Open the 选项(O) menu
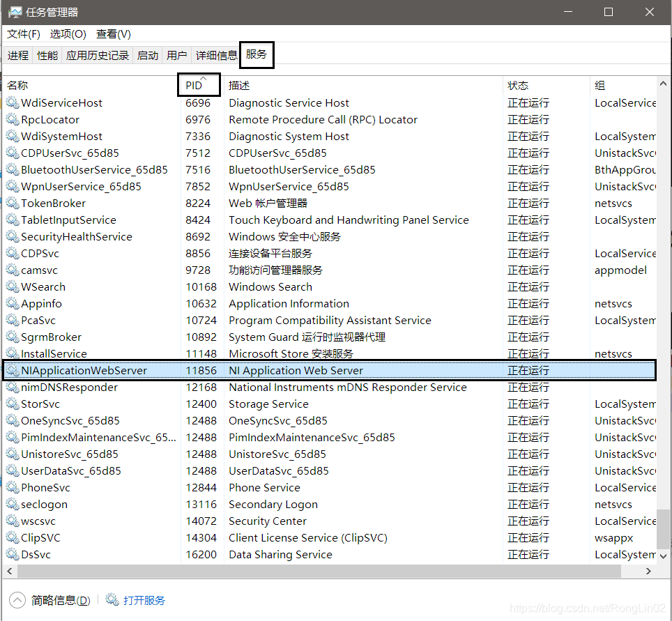This screenshot has height=621, width=672. (68, 34)
